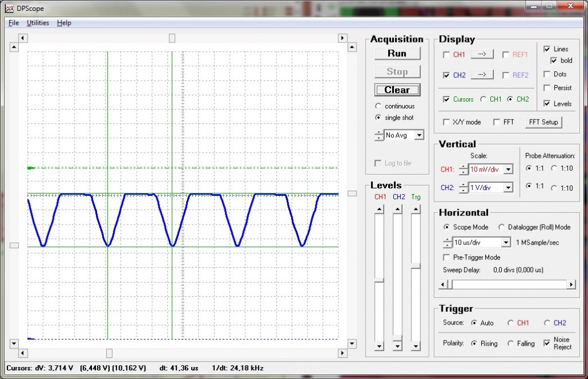Viewport: 588px width, 379px height.
Task: Click down arrow of left vertical cursor scrollbar
Action: pyautogui.click(x=14, y=343)
